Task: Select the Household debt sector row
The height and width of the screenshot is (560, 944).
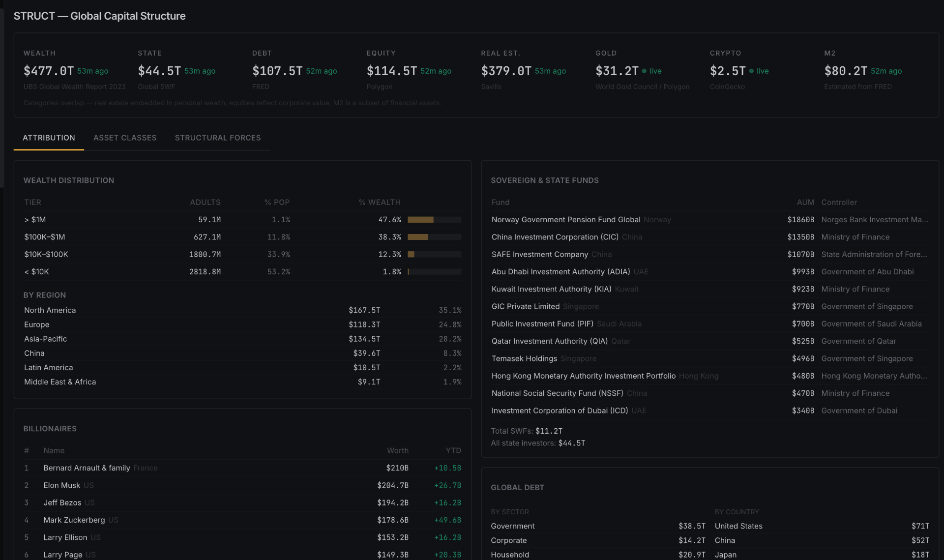Action: (598, 555)
